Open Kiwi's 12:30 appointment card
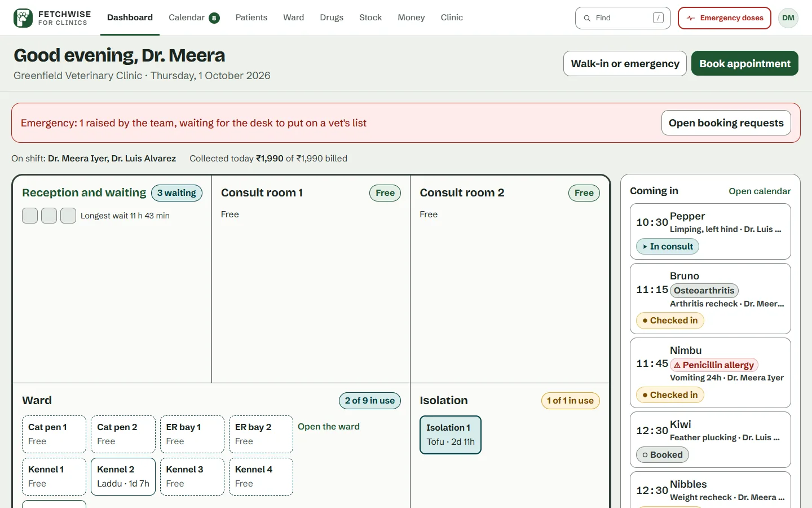Screen dimensions: 812x508 pyautogui.click(x=710, y=440)
